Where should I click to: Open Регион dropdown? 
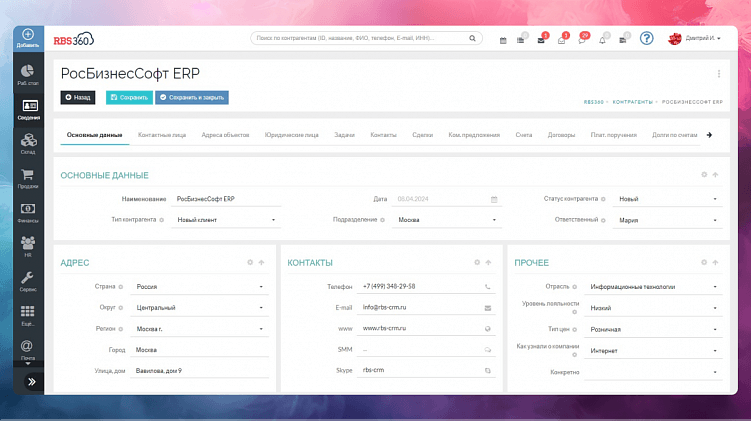[x=200, y=329]
